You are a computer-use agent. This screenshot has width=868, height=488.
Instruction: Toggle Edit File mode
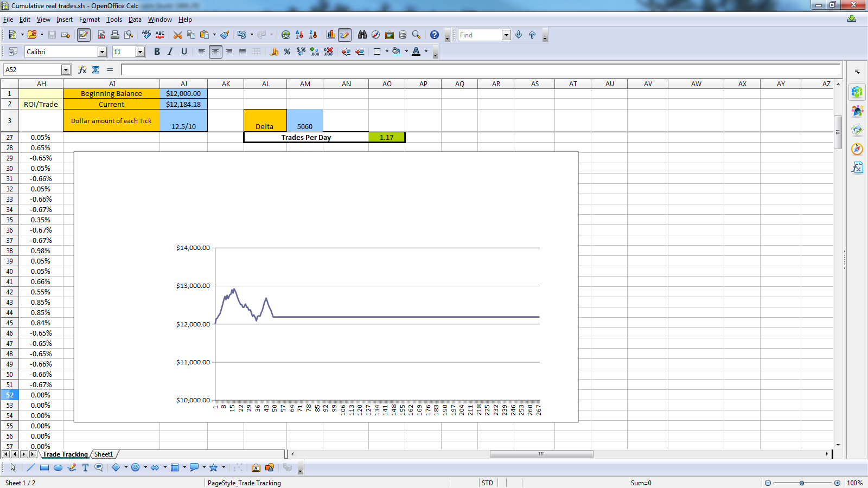(x=84, y=35)
